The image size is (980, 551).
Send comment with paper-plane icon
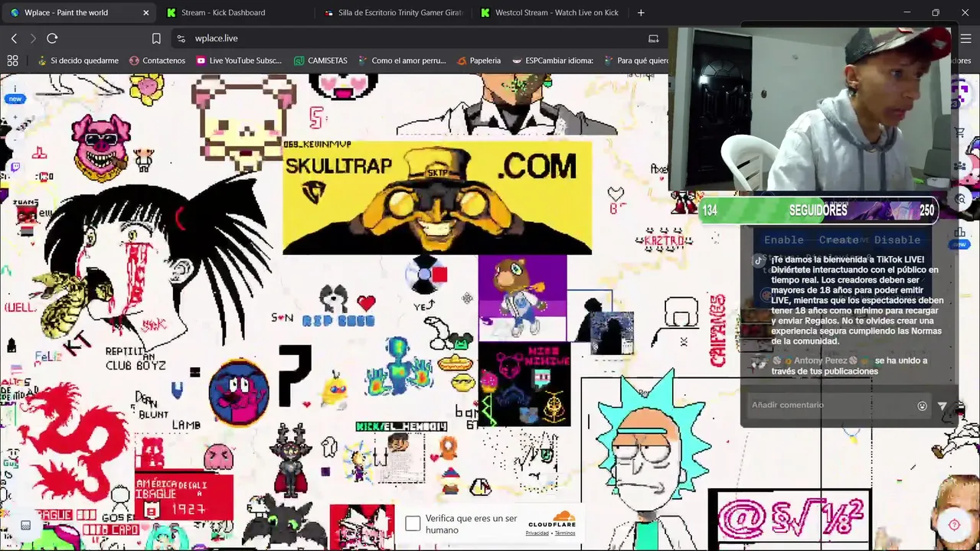(942, 406)
